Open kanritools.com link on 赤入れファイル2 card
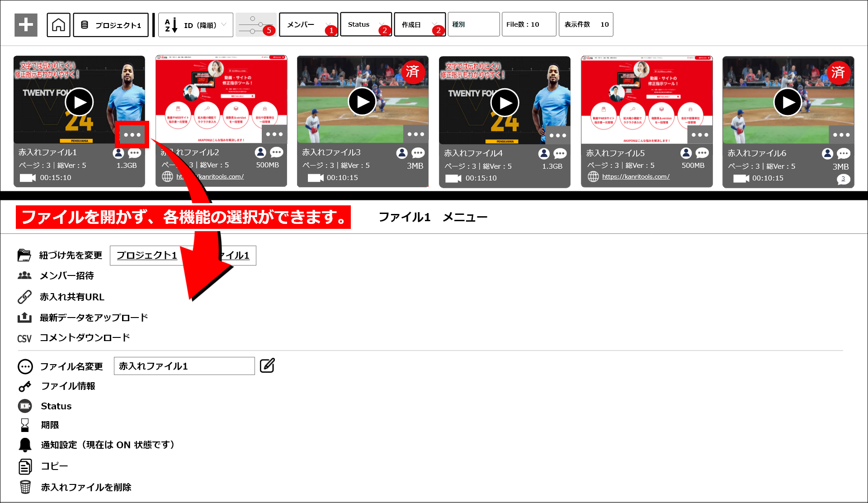The image size is (868, 503). click(210, 176)
